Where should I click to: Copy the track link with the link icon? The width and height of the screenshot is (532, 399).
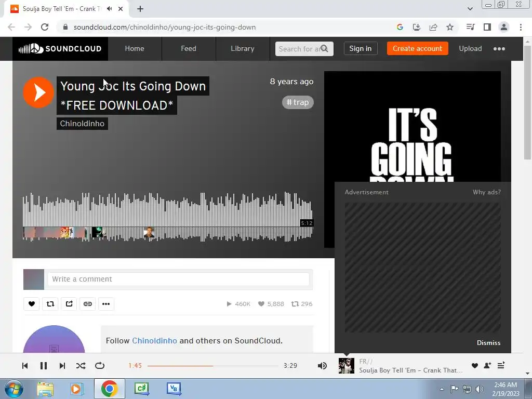87,304
